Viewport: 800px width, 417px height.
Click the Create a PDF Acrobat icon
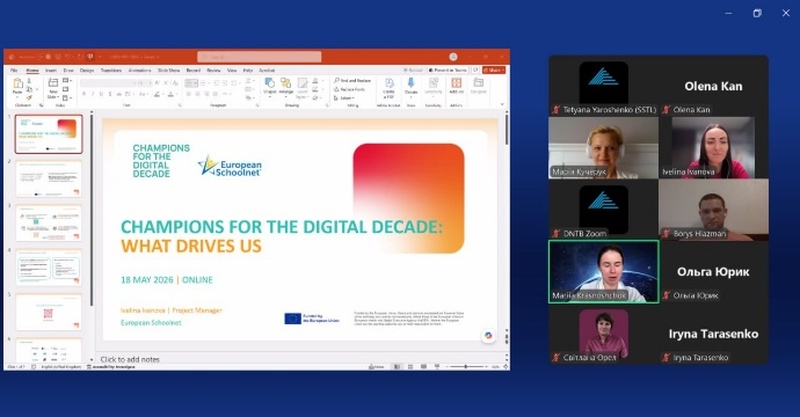pos(389,88)
